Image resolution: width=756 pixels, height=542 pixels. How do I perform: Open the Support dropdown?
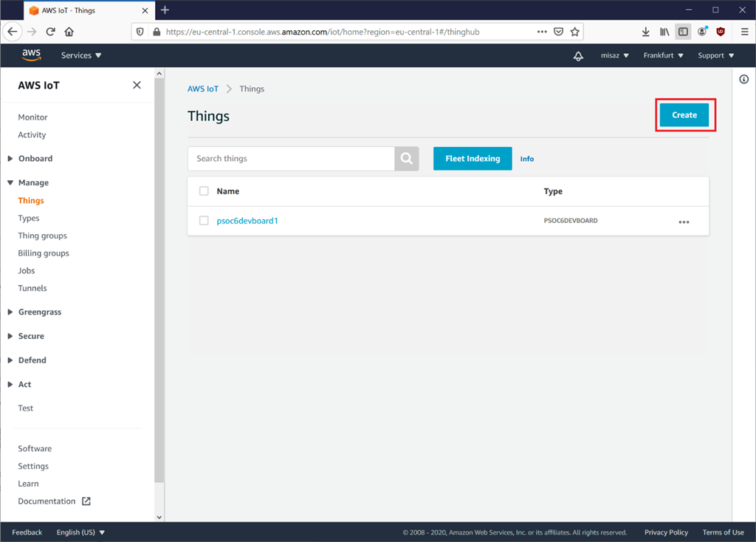click(716, 55)
